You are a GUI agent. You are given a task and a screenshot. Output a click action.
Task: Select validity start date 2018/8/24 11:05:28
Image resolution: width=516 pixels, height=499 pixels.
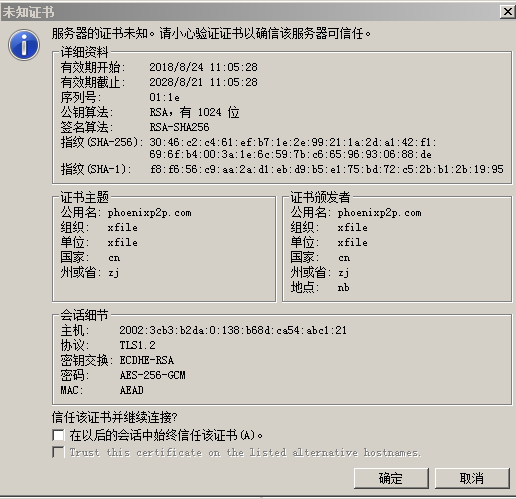(x=203, y=67)
